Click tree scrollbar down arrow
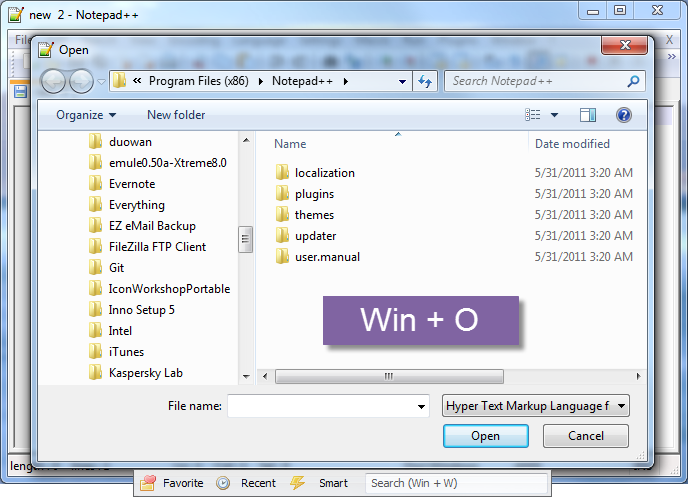 [x=246, y=376]
